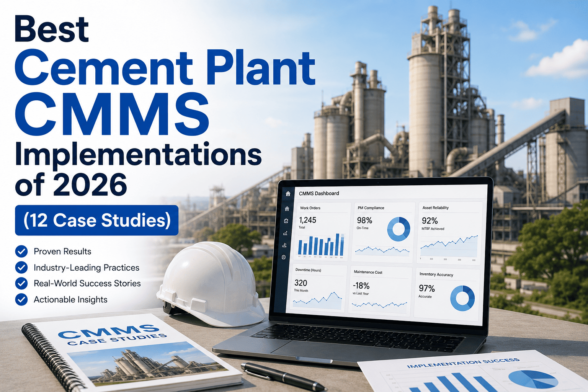Select the -18% vs Last Year value
Viewport: 588px width, 392px height.
click(x=361, y=286)
